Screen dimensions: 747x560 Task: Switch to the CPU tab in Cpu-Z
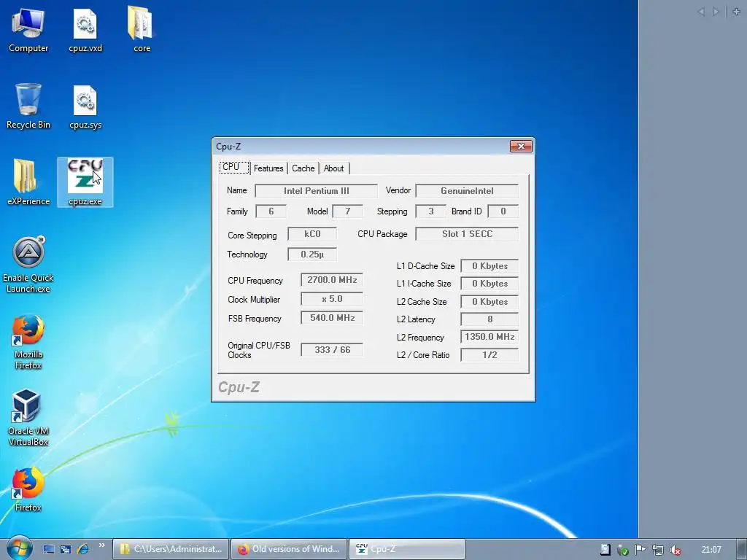coord(233,167)
